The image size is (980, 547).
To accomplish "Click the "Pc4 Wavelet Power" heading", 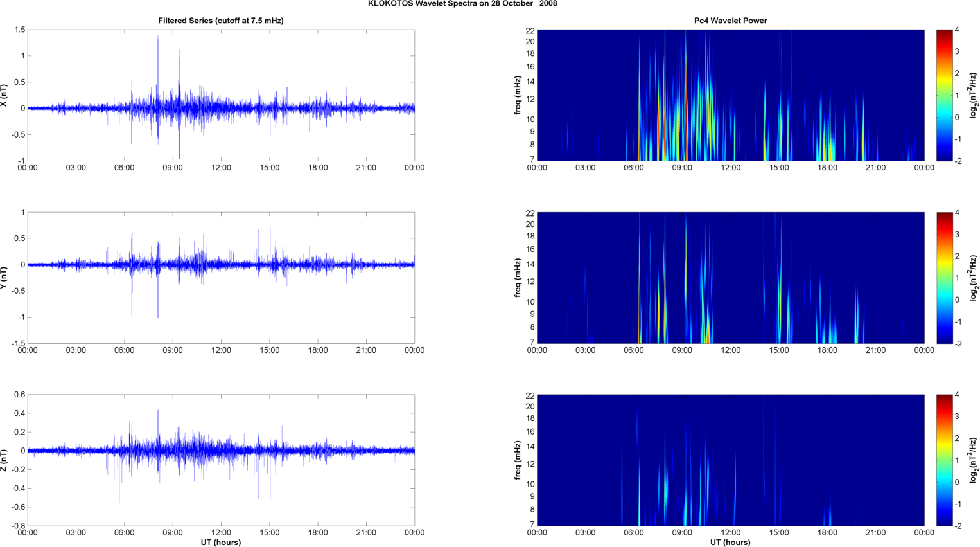I will tap(730, 21).
